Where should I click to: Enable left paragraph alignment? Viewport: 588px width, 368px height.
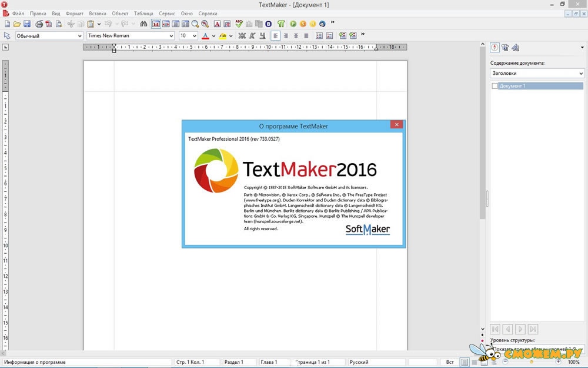coord(276,36)
